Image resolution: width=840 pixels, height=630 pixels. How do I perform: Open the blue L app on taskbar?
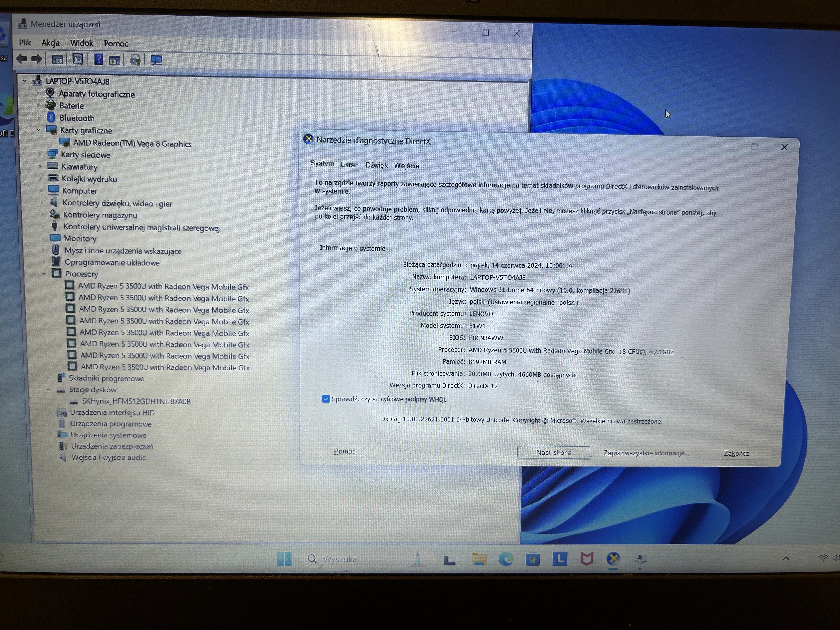(x=560, y=559)
